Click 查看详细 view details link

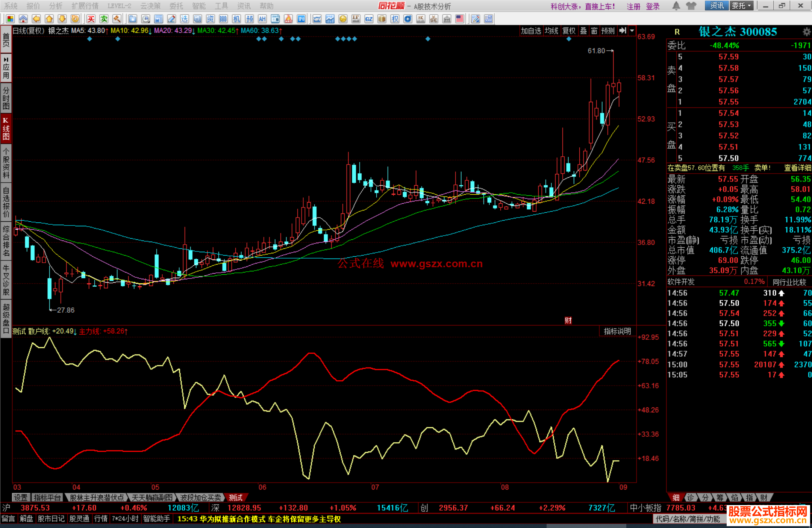(x=797, y=168)
